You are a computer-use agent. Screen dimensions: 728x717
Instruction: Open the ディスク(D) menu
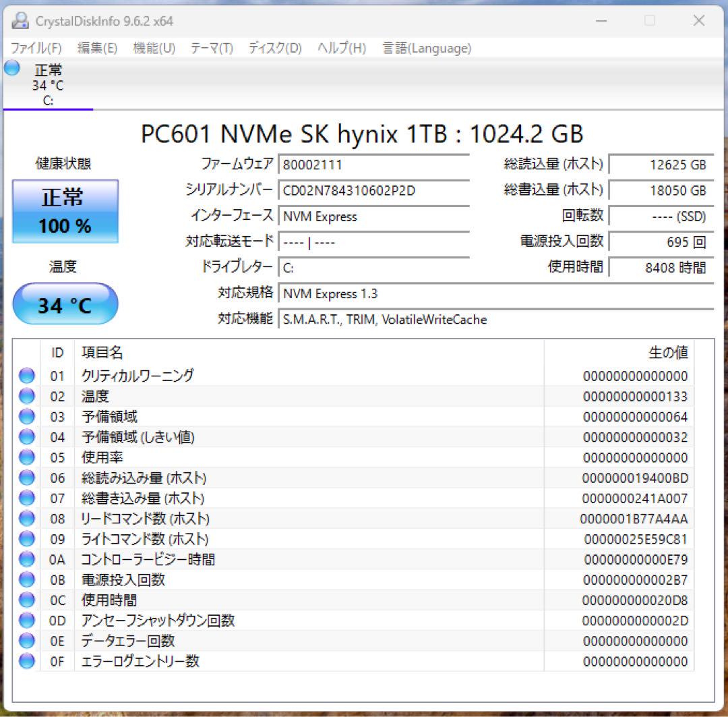click(275, 48)
